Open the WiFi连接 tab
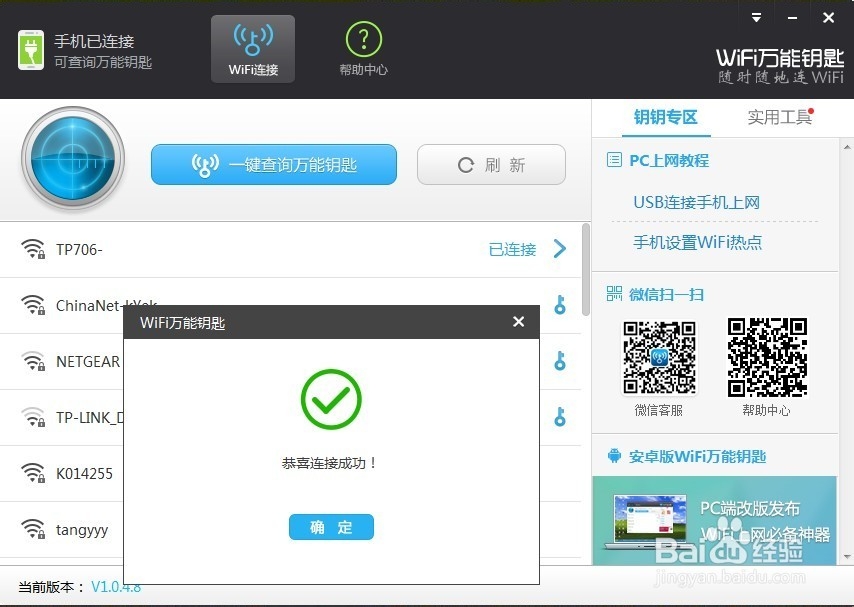The width and height of the screenshot is (854, 607). (253, 49)
